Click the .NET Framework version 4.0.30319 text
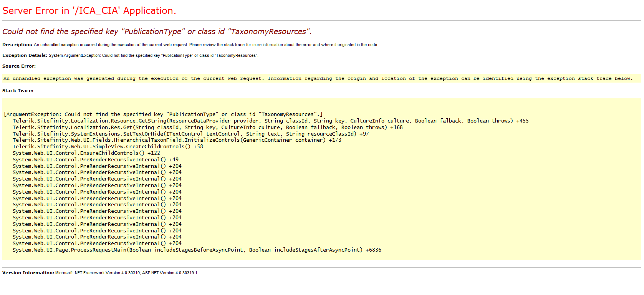 pos(98,273)
